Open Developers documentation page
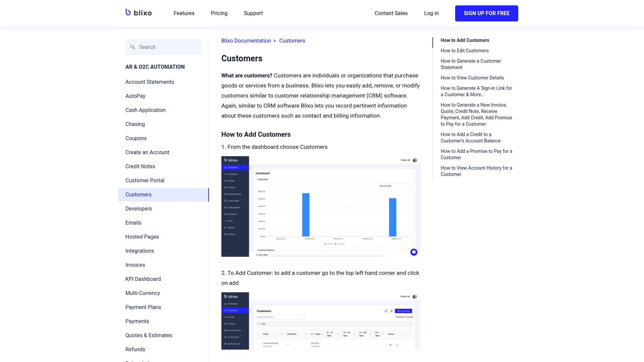The height and width of the screenshot is (362, 644). click(x=139, y=209)
